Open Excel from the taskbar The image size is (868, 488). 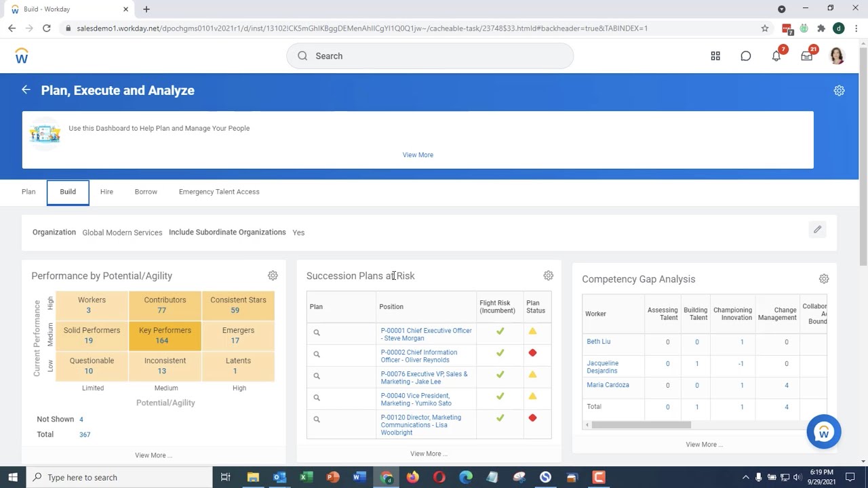pyautogui.click(x=306, y=477)
